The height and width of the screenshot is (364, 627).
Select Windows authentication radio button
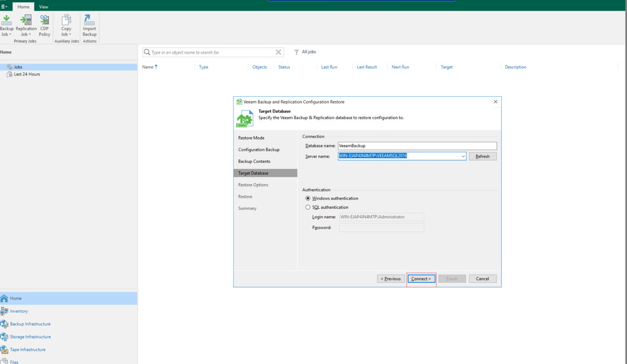tap(308, 198)
